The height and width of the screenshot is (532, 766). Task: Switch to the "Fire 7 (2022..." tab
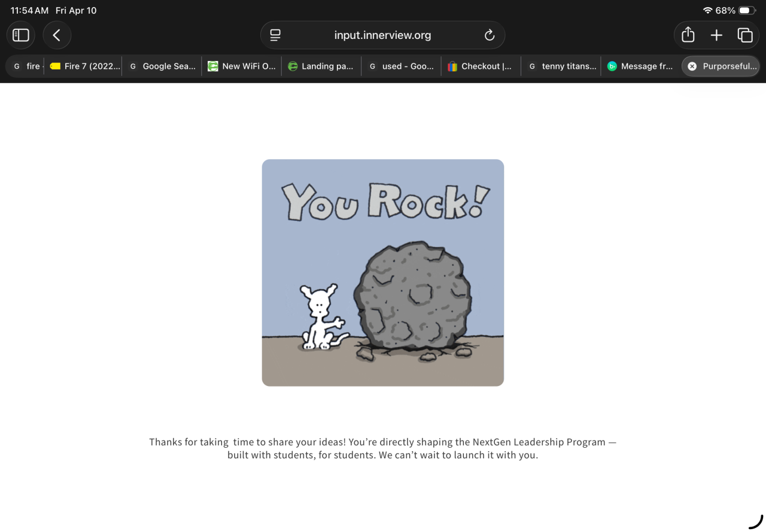(85, 66)
